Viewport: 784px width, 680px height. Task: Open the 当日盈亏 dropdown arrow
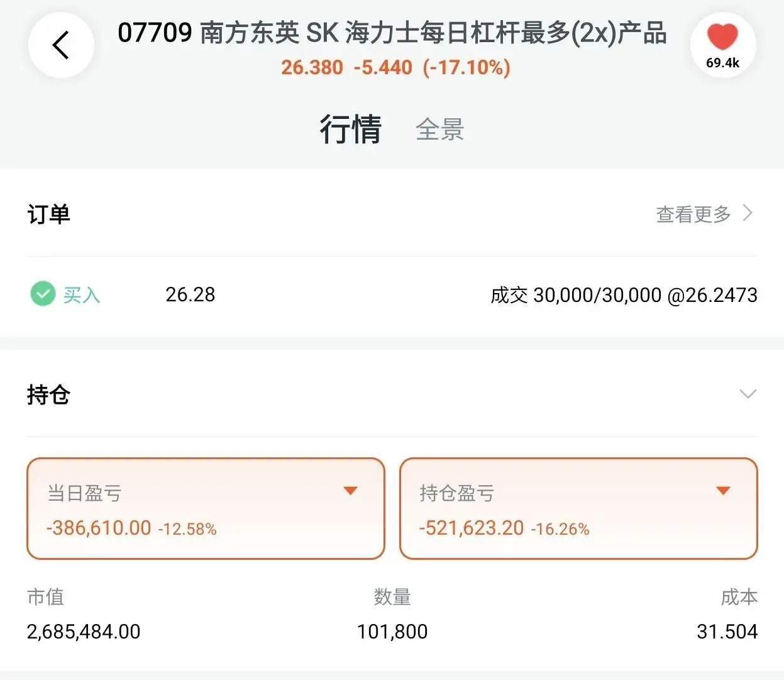click(x=351, y=491)
